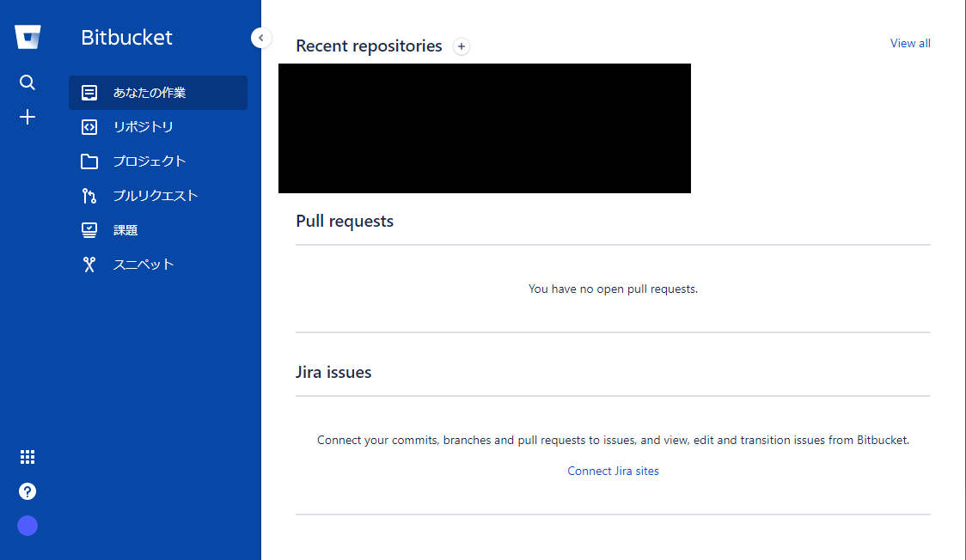This screenshot has height=560, width=966.
Task: Open the user profile avatar
Action: (28, 526)
